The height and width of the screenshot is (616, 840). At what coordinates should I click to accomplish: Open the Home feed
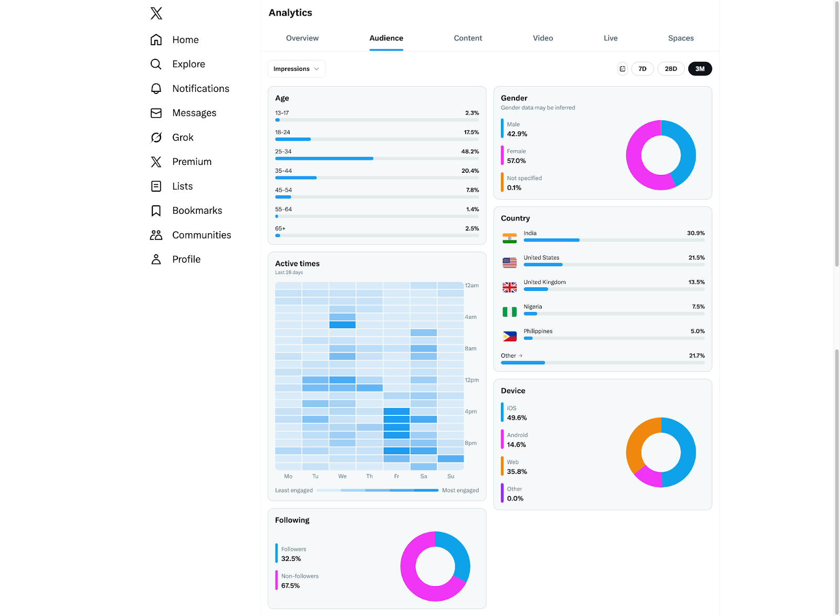(x=185, y=39)
